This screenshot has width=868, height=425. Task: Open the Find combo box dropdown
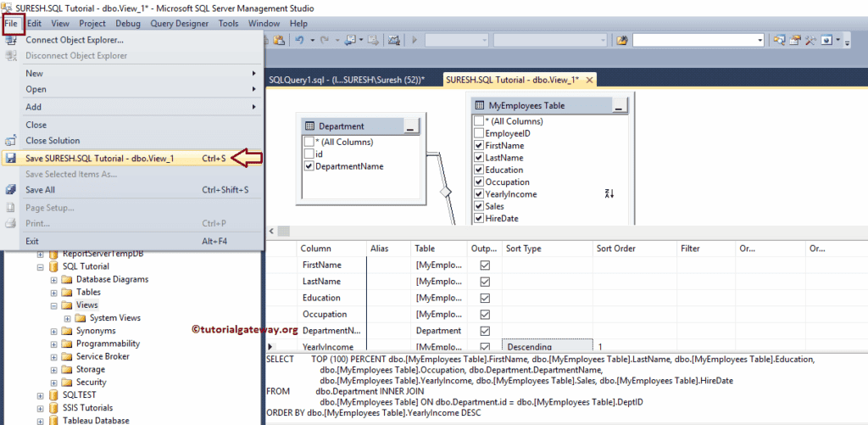(x=760, y=40)
